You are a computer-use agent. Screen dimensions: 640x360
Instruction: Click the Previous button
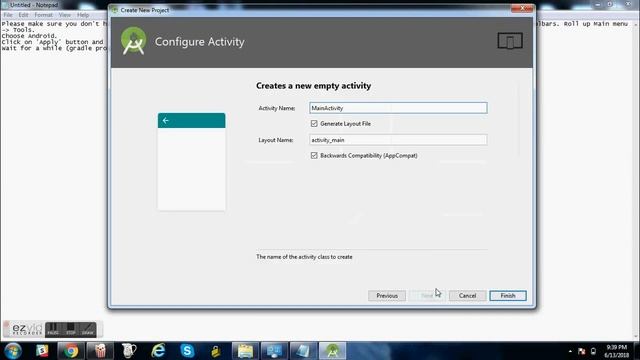[387, 296]
